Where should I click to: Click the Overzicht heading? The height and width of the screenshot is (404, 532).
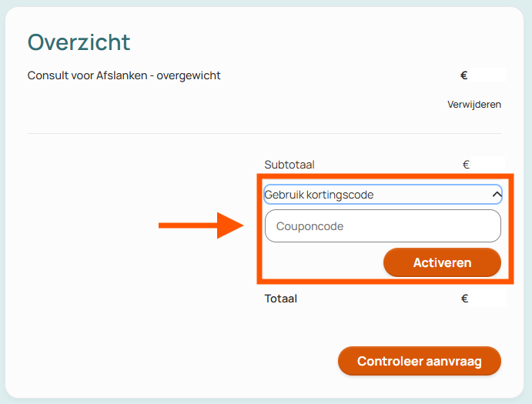tap(79, 42)
